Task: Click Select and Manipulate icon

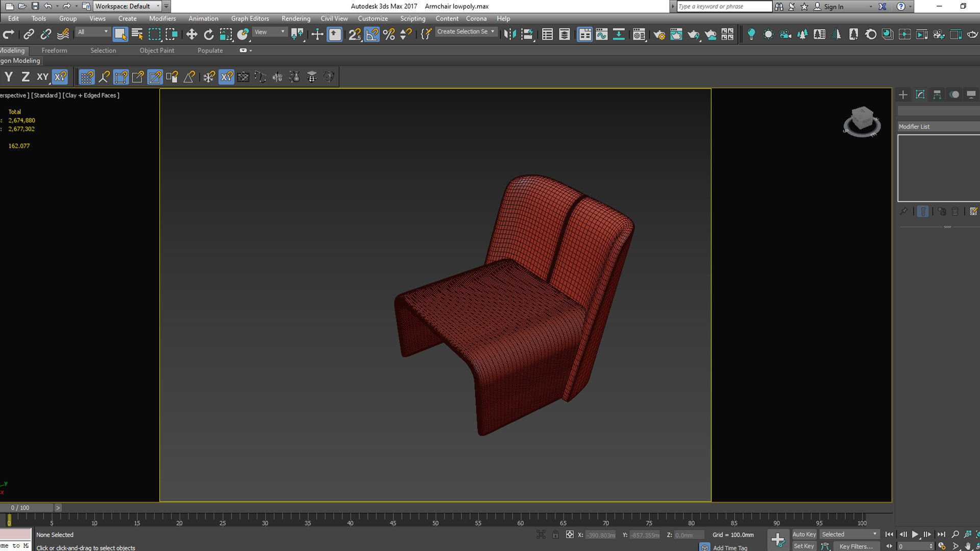Action: point(317,34)
